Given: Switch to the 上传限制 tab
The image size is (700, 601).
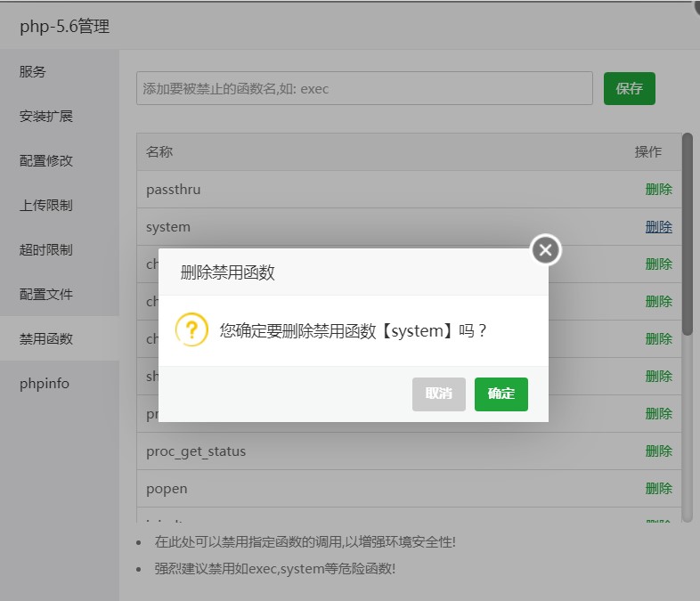Looking at the screenshot, I should pos(60,206).
